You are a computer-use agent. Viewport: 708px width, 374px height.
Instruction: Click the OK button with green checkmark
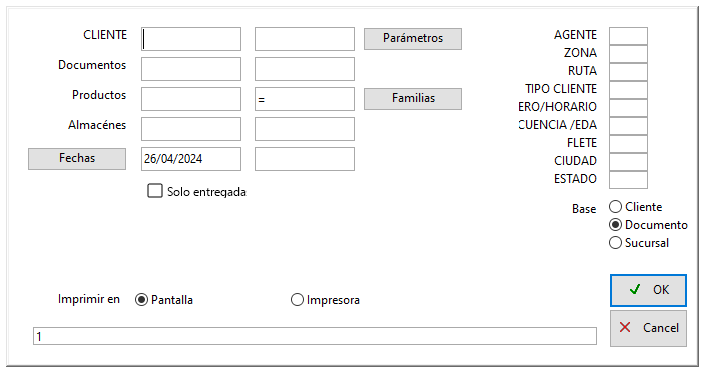pyautogui.click(x=648, y=290)
